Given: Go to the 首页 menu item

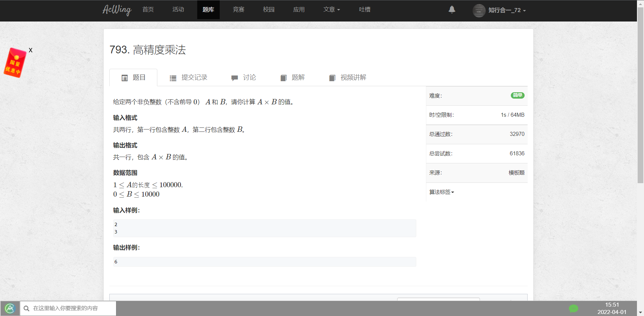Looking at the screenshot, I should (x=148, y=10).
